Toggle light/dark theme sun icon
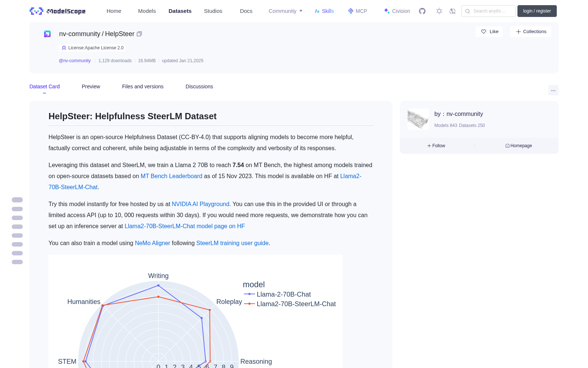Viewport: 588px width, 368px height. [x=439, y=11]
